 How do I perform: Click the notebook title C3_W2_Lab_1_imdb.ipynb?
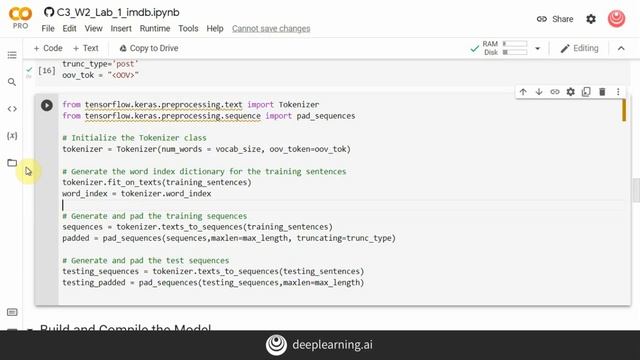tap(118, 12)
